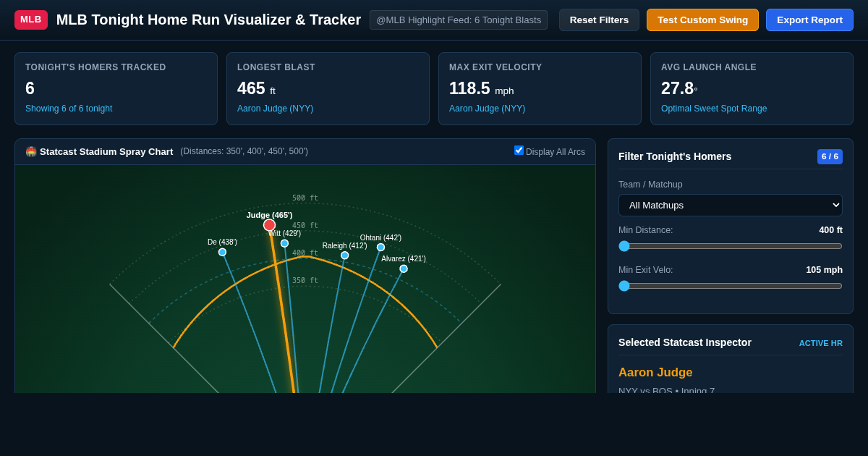Click 'Statcast Stadium Spray Chart' title
Screen dimensions: 868x456
(x=106, y=152)
